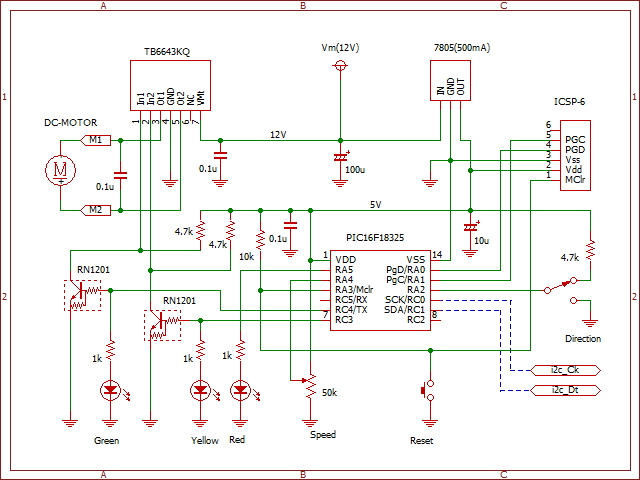Select the lower RN1201 transistor near Yellow
640x480 pixels.
point(162,325)
